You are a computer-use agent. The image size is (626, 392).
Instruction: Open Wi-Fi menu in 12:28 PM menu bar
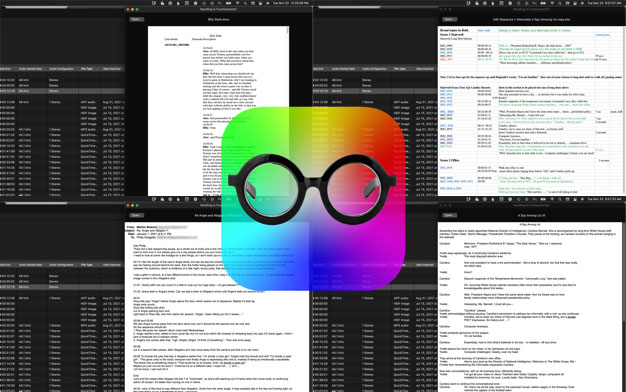(239, 3)
